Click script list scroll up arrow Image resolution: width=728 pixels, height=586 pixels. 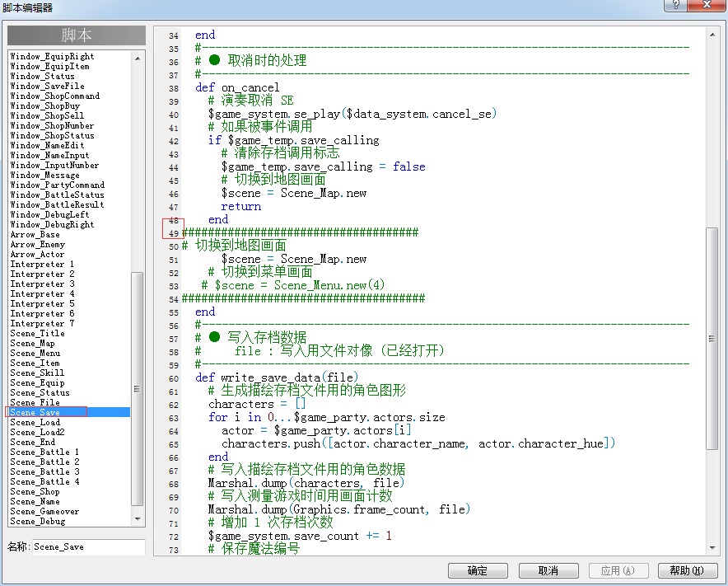point(138,59)
